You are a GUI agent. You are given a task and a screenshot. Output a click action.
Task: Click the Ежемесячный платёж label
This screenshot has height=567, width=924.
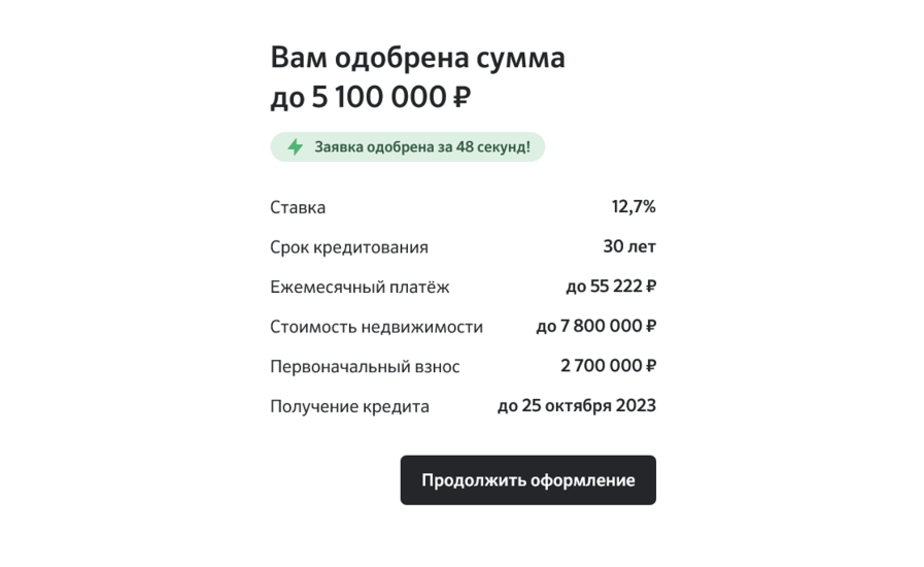click(x=360, y=287)
